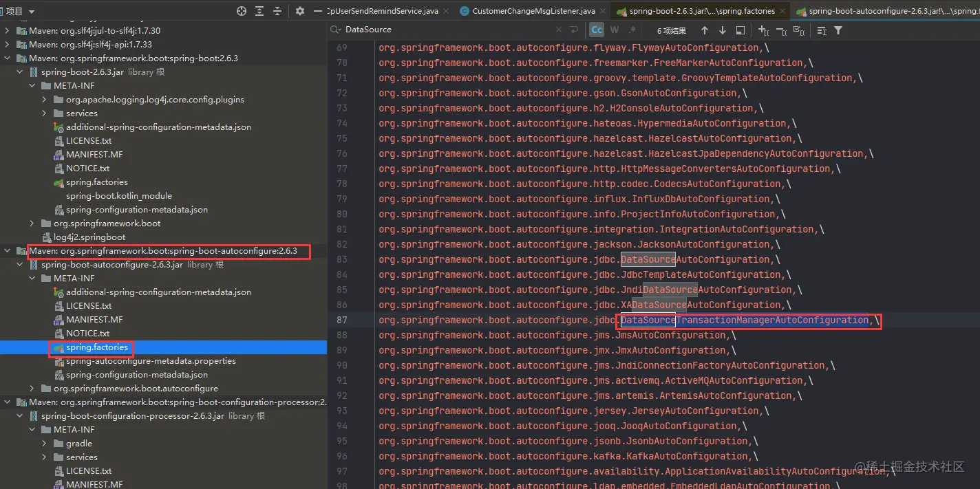Click the Expand All icon in project panel
Screen dimensions: 980x489
(259, 11)
